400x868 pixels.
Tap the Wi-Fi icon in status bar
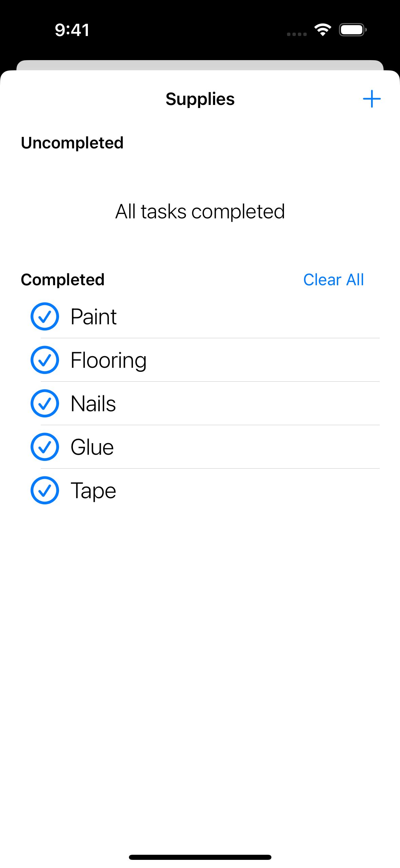323,30
